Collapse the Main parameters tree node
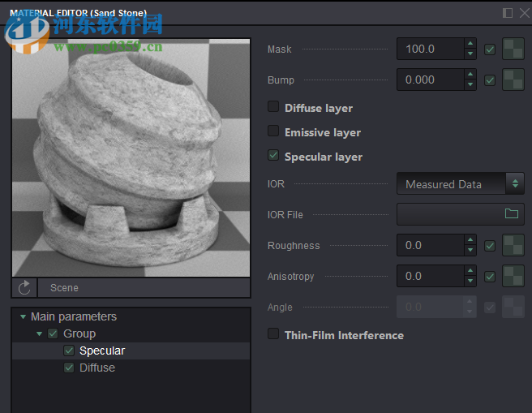 22,317
